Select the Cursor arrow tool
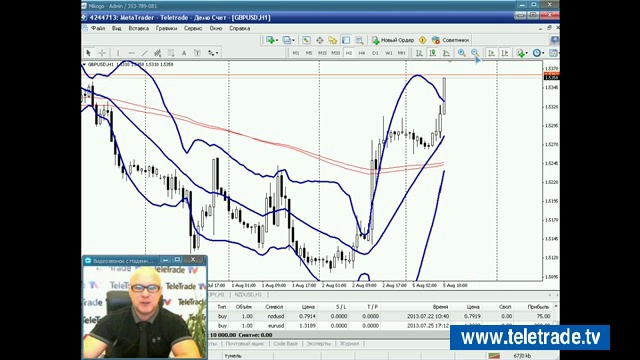This screenshot has height=360, width=640. (88, 53)
